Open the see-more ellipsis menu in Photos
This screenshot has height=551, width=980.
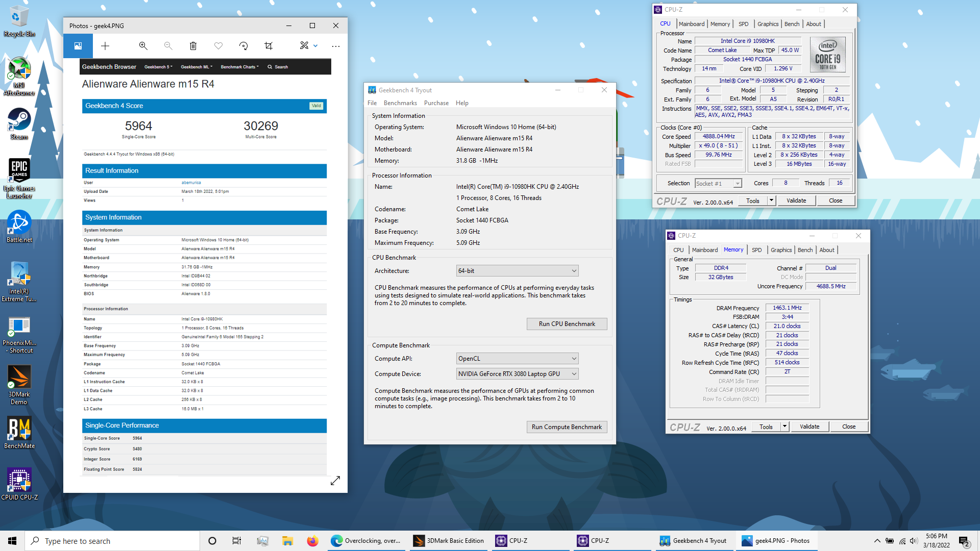(x=335, y=46)
